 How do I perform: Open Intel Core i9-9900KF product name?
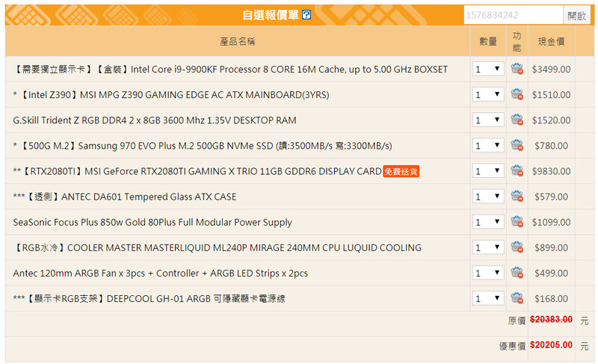click(230, 70)
